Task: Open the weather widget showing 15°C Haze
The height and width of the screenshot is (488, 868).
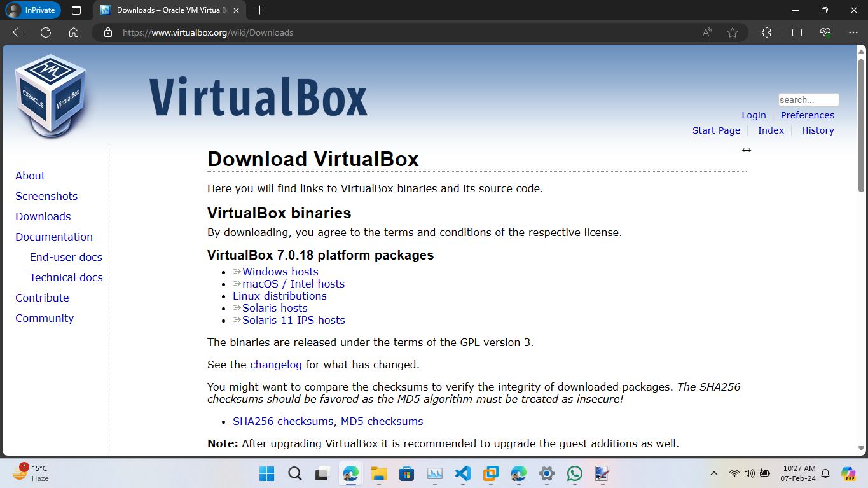Action: point(31,473)
